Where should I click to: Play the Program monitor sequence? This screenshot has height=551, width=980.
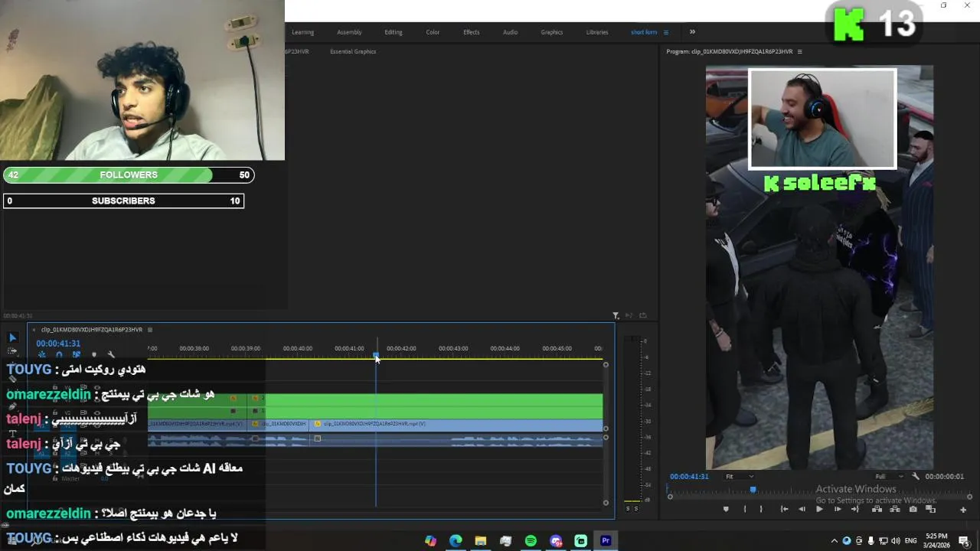pyautogui.click(x=819, y=509)
